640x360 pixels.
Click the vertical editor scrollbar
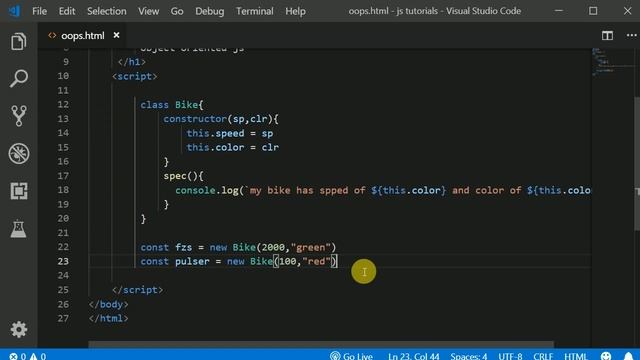(x=637, y=163)
